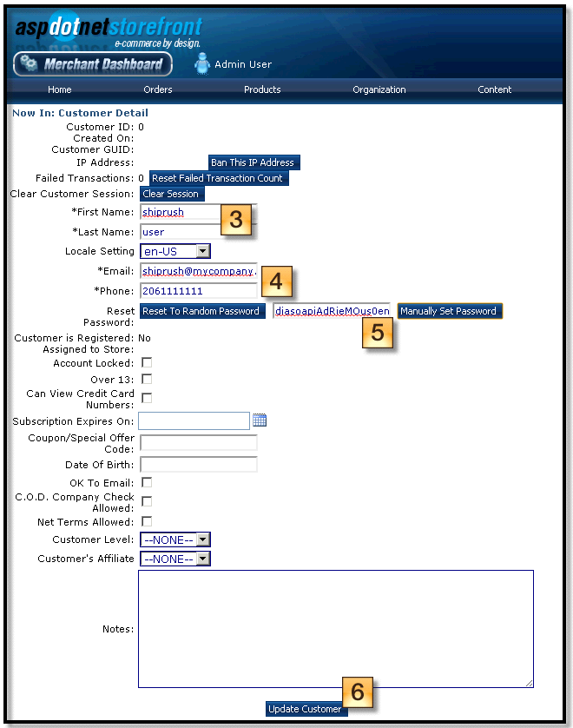This screenshot has width=573, height=728.
Task: Click into the Email field
Action: tap(199, 271)
